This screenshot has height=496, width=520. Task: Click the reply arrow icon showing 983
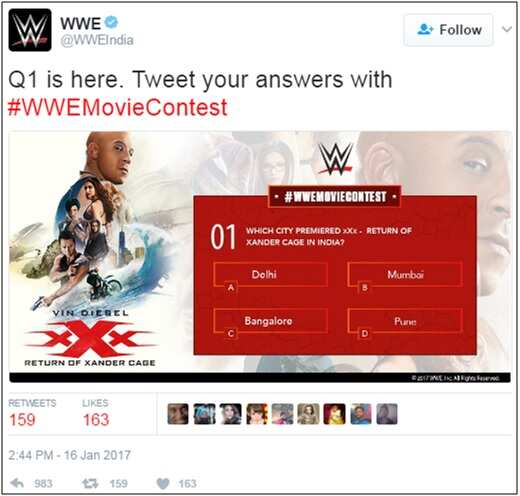point(17,483)
